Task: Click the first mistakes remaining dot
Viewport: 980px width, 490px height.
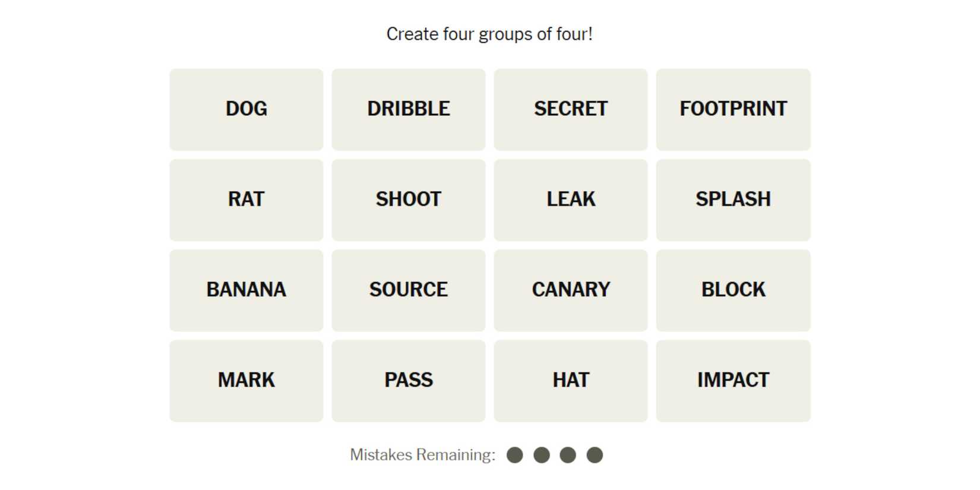Action: pos(515,455)
